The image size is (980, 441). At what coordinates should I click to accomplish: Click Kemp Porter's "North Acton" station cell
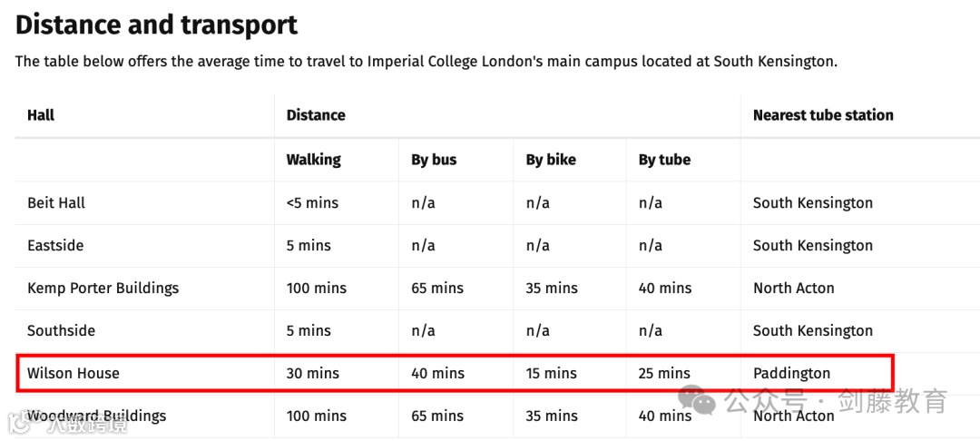click(793, 289)
